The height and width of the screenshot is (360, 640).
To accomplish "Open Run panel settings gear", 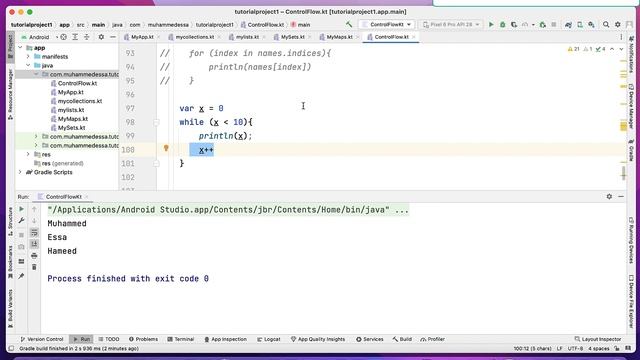I will click(609, 196).
